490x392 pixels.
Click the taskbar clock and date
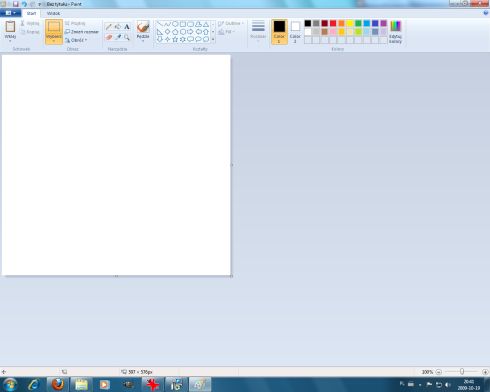pos(469,385)
